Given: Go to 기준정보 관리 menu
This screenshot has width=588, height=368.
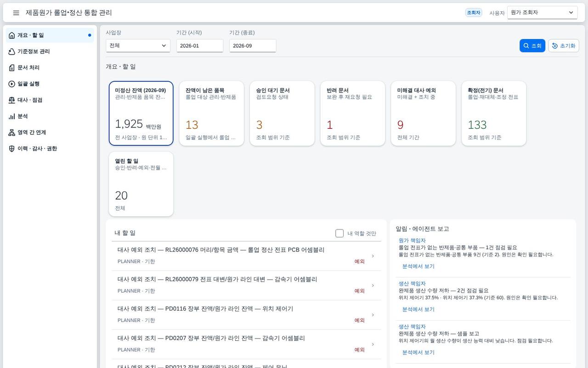Looking at the screenshot, I should pos(50,52).
